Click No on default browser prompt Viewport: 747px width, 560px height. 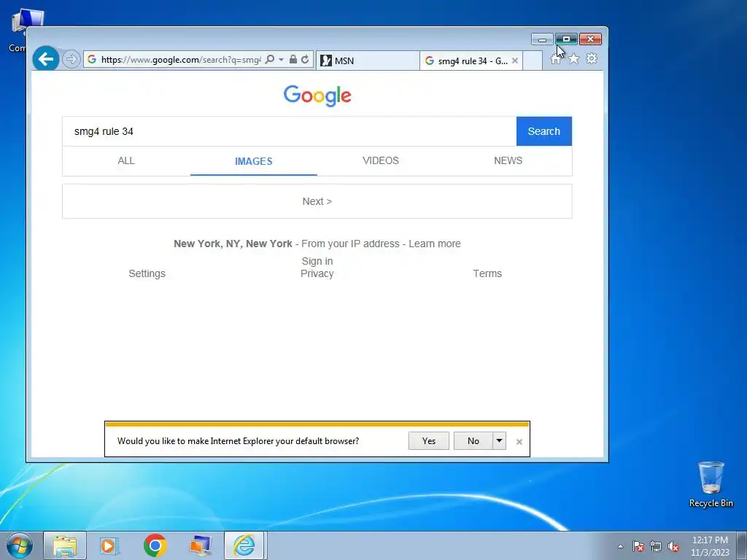[473, 441]
